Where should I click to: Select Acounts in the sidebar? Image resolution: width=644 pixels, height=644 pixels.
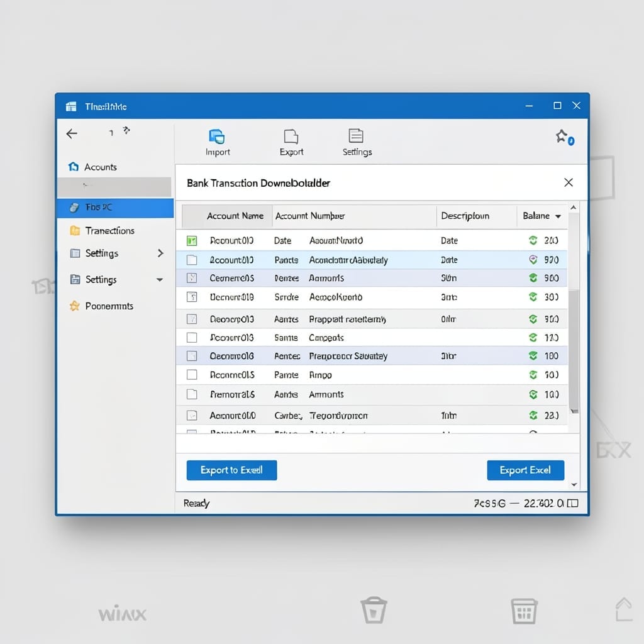pos(100,167)
